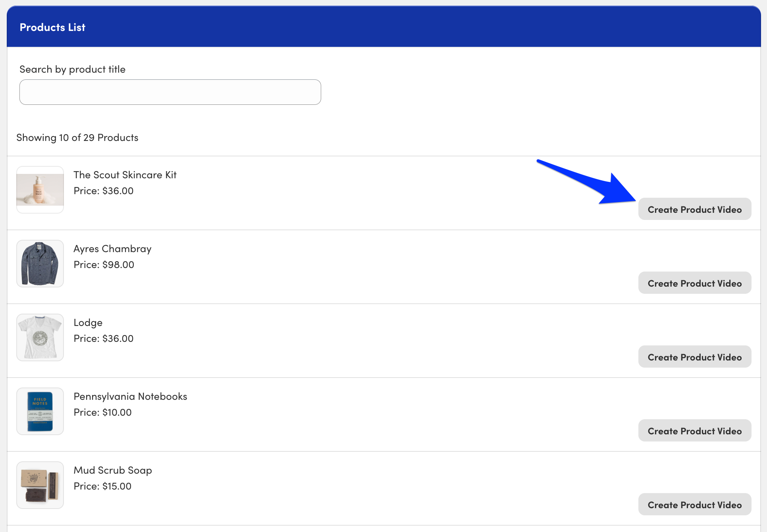Click the Mud Scrub Soap title
The height and width of the screenshot is (532, 767).
(x=113, y=470)
